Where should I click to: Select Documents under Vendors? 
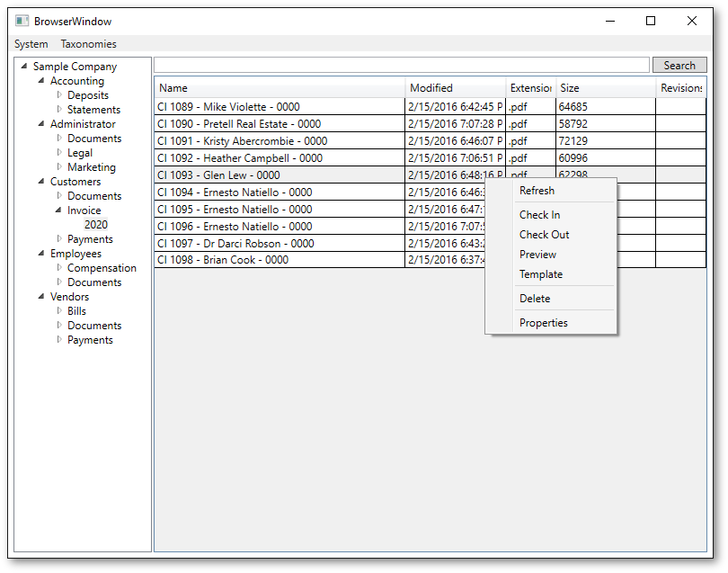[94, 326]
